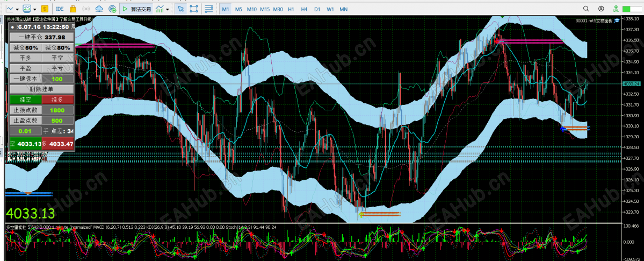This screenshot has width=644, height=261.
Task: Click the green connection status bar
Action: 632,9
